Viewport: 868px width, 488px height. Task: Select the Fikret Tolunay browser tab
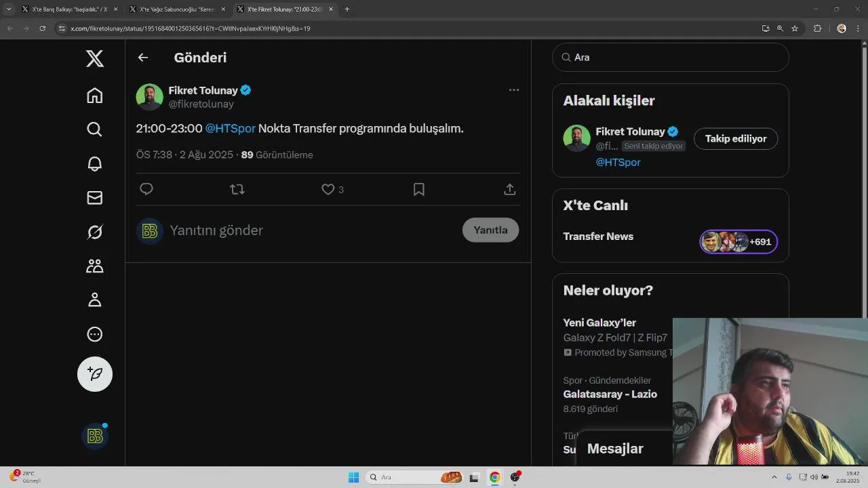point(284,9)
